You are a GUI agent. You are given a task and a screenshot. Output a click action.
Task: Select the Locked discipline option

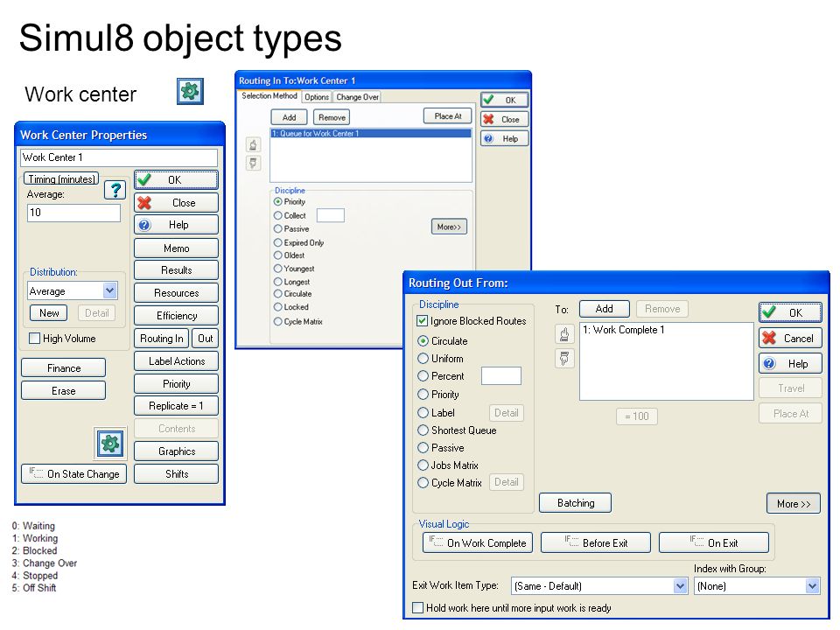coord(278,307)
